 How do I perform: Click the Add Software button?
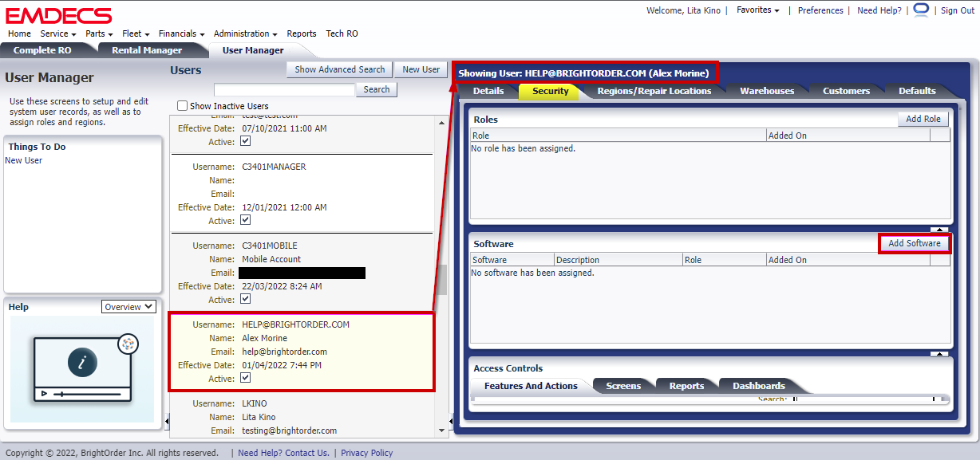[914, 243]
